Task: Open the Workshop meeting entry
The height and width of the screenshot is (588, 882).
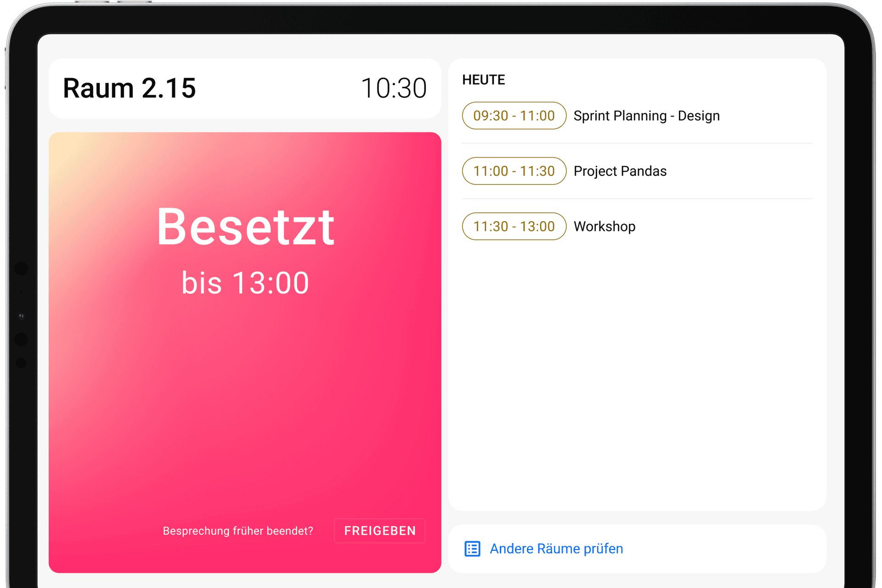Action: [605, 226]
